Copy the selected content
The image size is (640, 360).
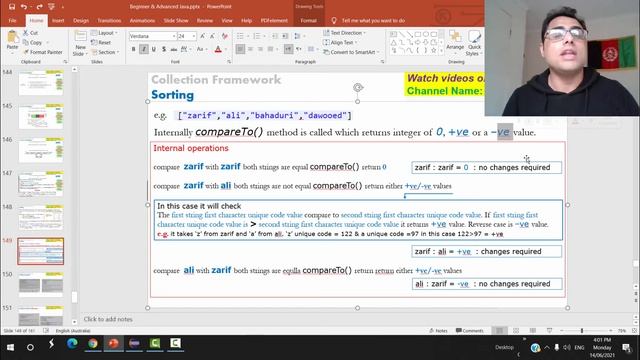click(33, 42)
